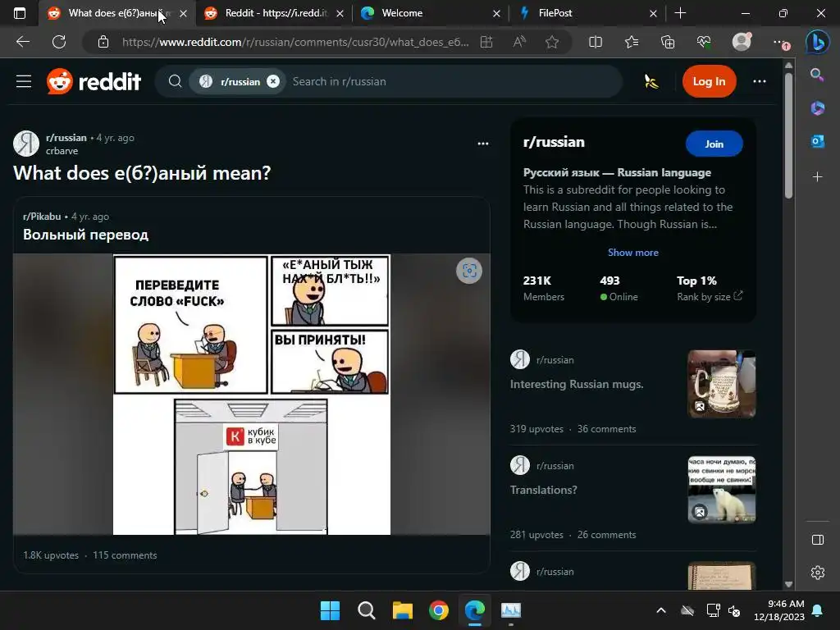Open the Translations? post
The width and height of the screenshot is (840, 630).
pos(543,490)
